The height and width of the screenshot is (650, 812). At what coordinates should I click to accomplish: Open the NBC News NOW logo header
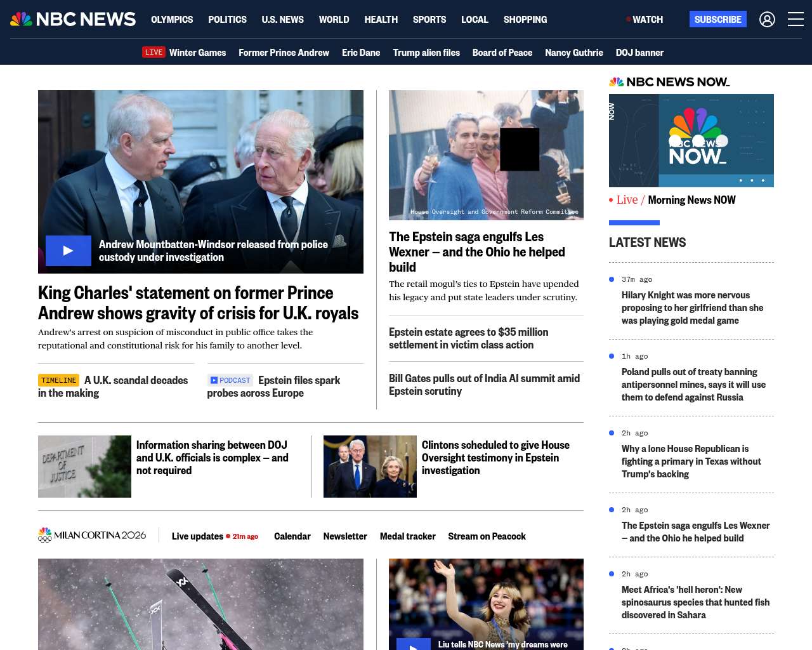click(x=669, y=82)
